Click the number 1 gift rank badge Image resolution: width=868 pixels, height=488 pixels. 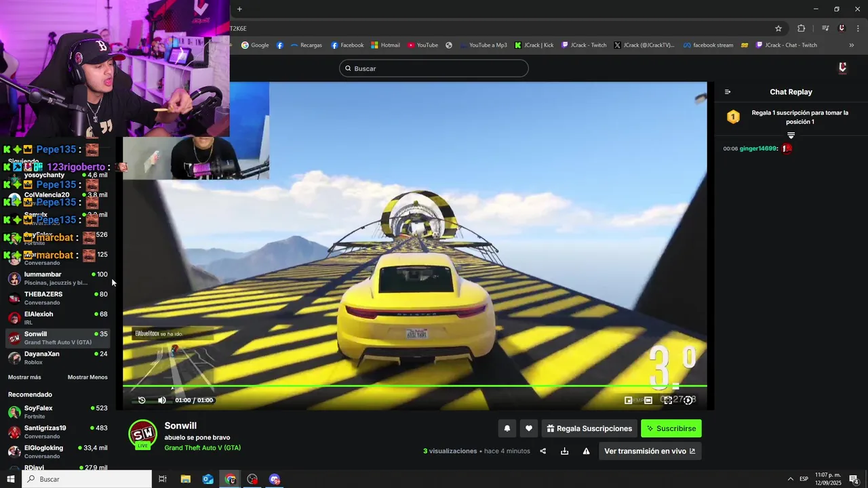coord(733,117)
